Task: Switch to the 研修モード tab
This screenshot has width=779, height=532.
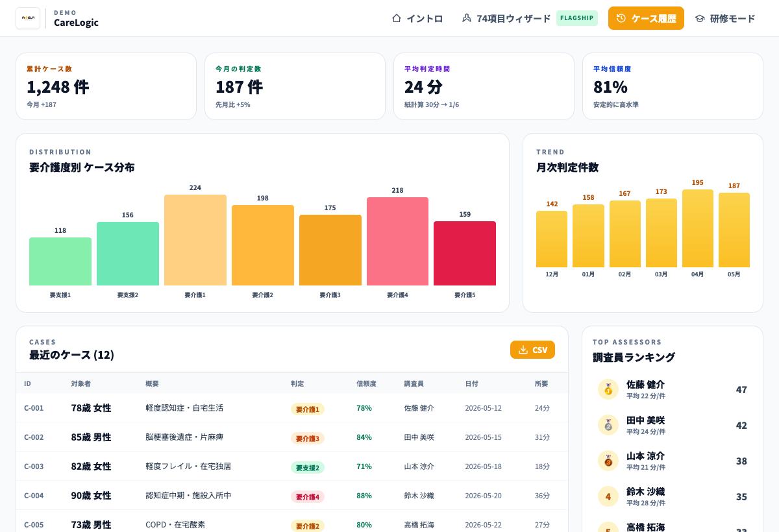Action: point(725,18)
